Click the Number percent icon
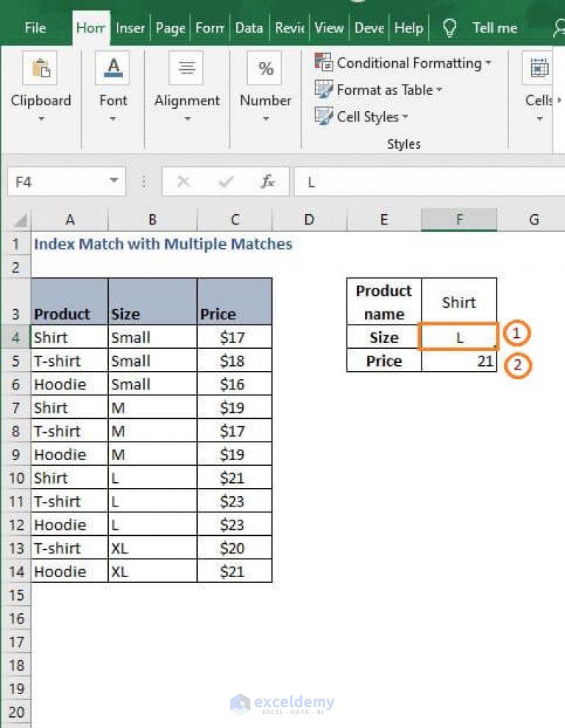This screenshot has width=565, height=728. (x=265, y=68)
